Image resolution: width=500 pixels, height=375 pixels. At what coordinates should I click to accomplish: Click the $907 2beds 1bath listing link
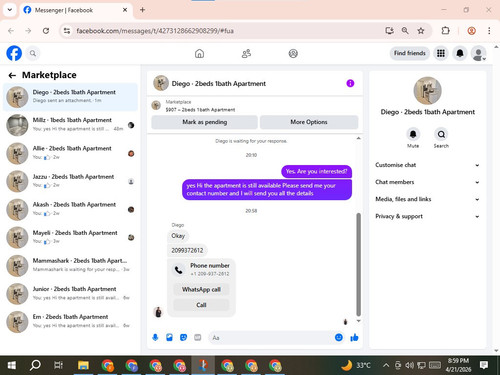(200, 110)
